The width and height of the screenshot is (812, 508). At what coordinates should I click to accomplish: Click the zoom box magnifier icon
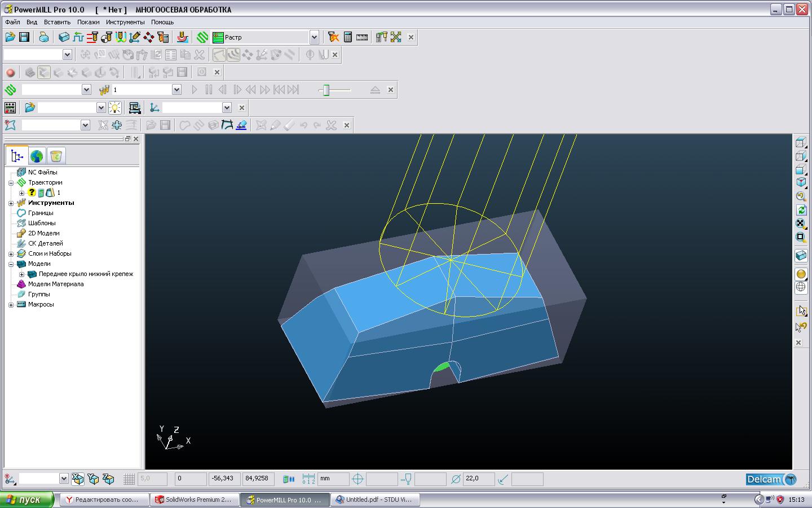click(801, 238)
